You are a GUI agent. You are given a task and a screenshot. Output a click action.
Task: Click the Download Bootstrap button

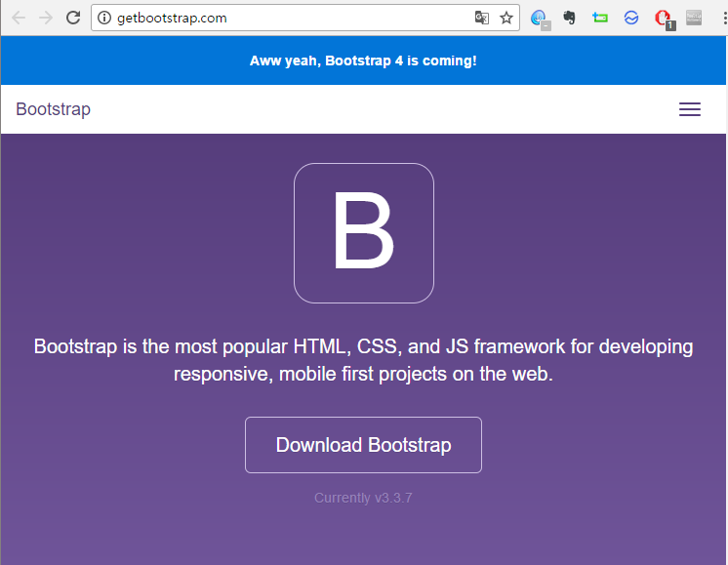pyautogui.click(x=363, y=445)
